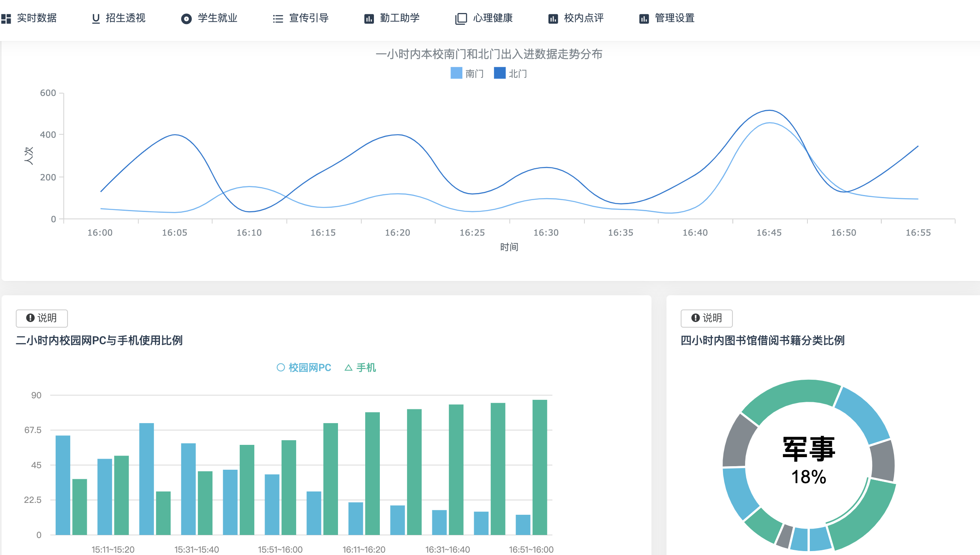Click the list icon beside 宣传引导

(x=278, y=19)
